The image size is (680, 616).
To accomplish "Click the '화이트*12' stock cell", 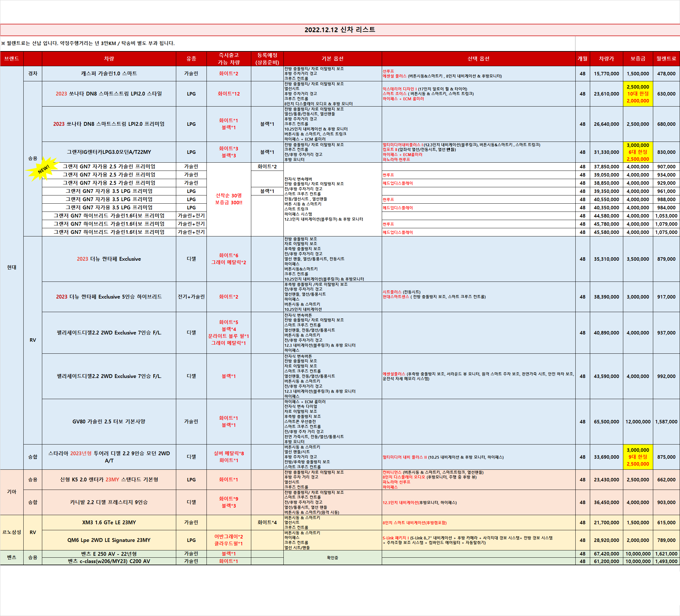I will 229,94.
